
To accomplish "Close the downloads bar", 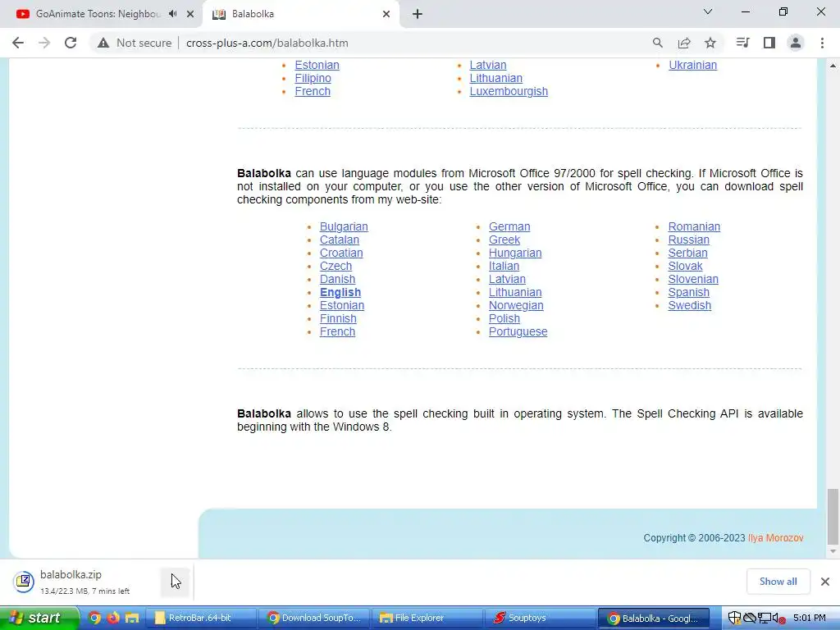I will 825,582.
